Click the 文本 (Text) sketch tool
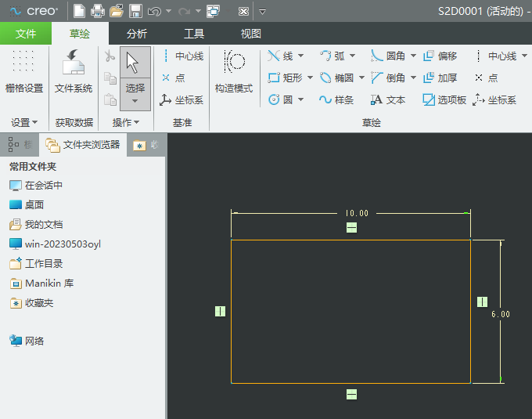The height and width of the screenshot is (419, 532). [388, 99]
